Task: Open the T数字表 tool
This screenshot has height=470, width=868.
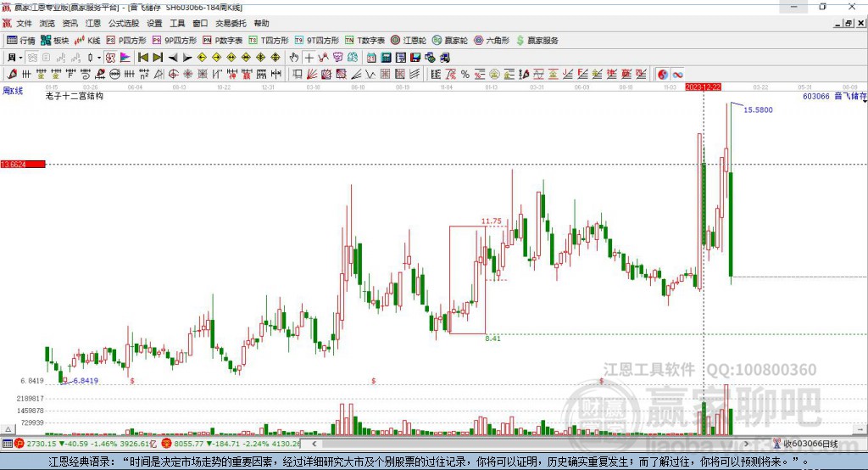Action: coord(364,41)
